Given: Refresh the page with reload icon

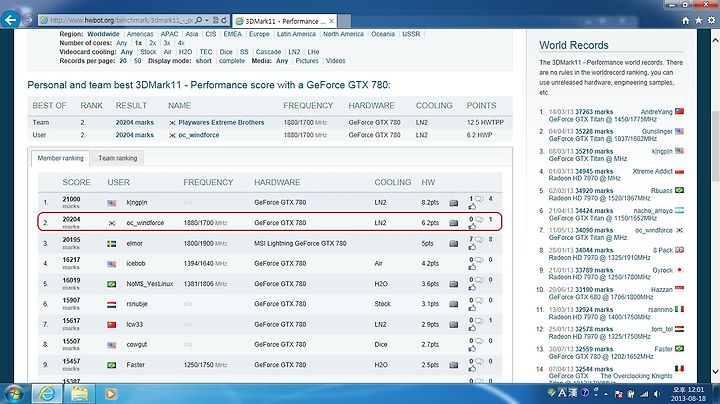Looking at the screenshot, I should pos(224,20).
